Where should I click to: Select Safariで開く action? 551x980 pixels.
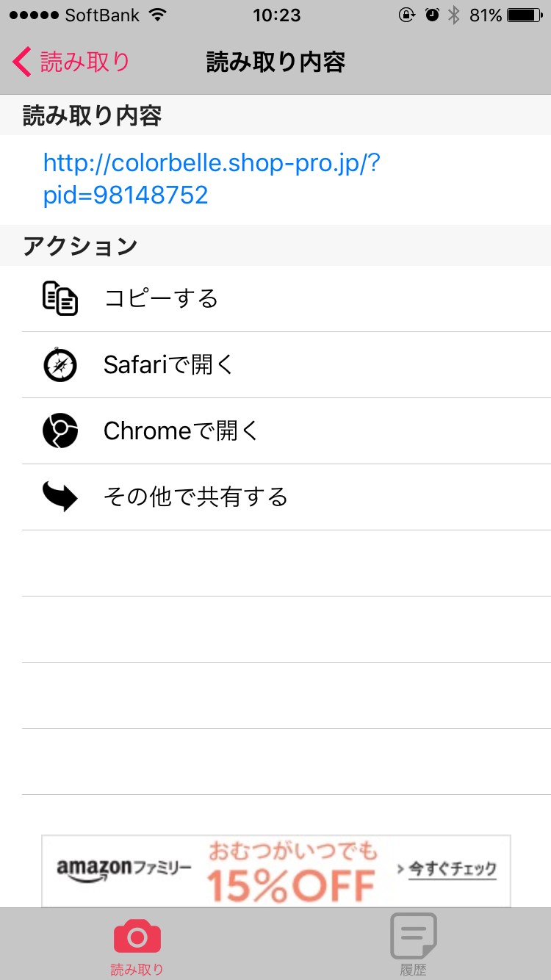(168, 364)
